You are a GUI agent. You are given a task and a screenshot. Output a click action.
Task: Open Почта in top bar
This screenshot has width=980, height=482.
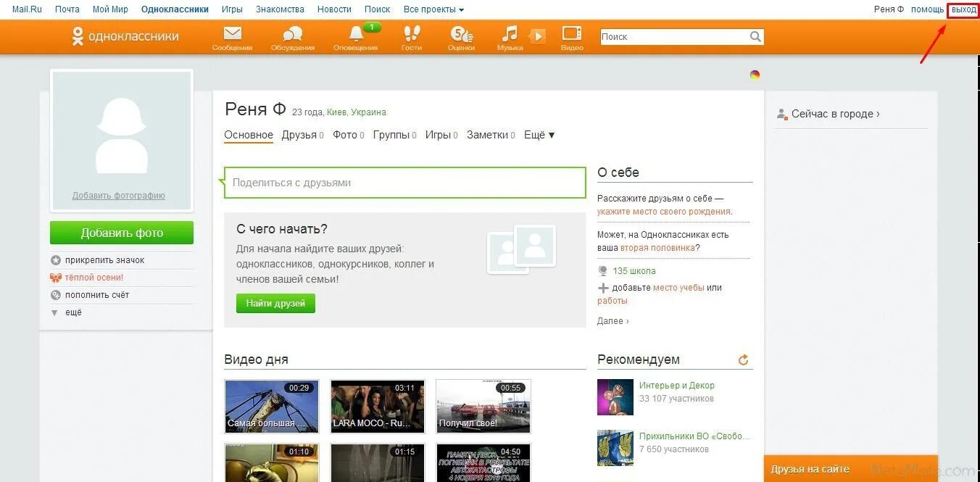pyautogui.click(x=67, y=9)
